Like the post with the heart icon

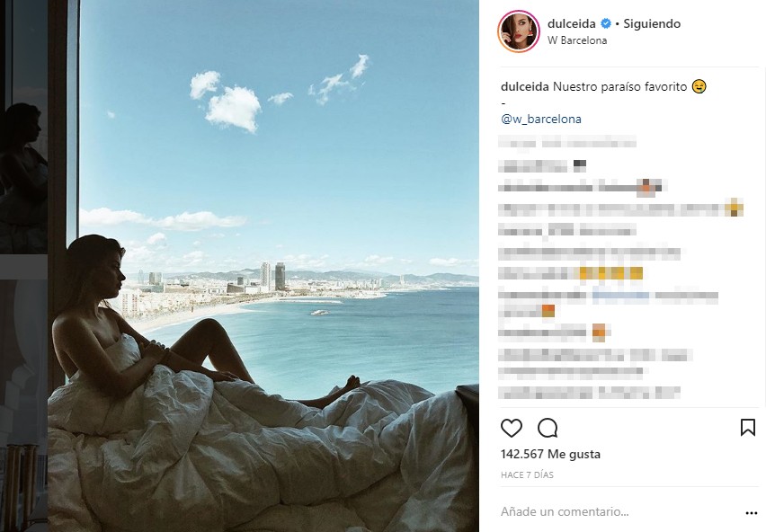point(512,428)
